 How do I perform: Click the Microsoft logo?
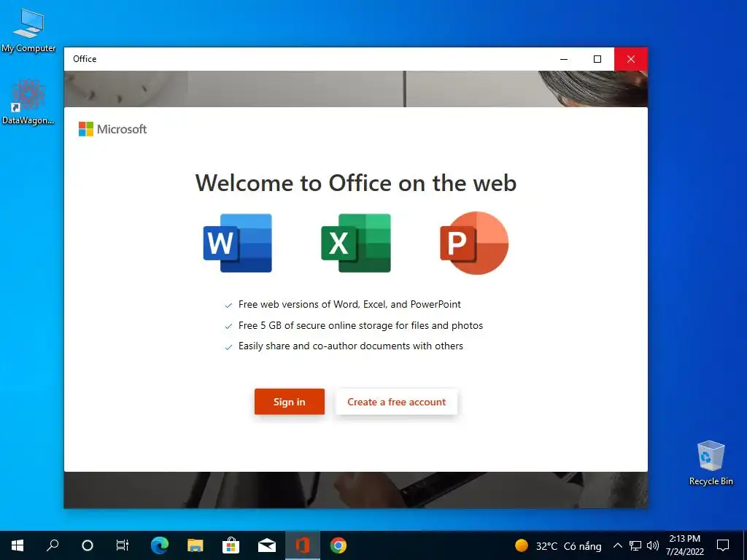(112, 129)
